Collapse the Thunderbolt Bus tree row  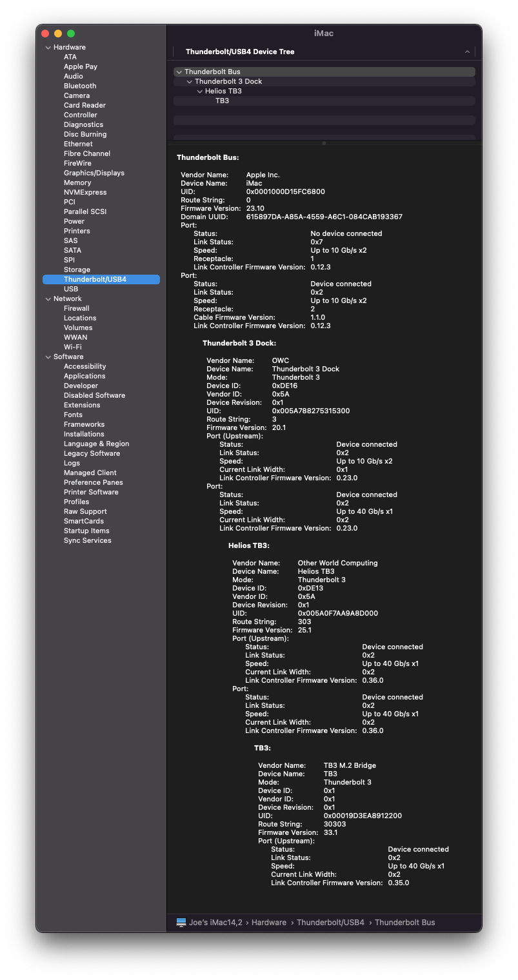179,72
